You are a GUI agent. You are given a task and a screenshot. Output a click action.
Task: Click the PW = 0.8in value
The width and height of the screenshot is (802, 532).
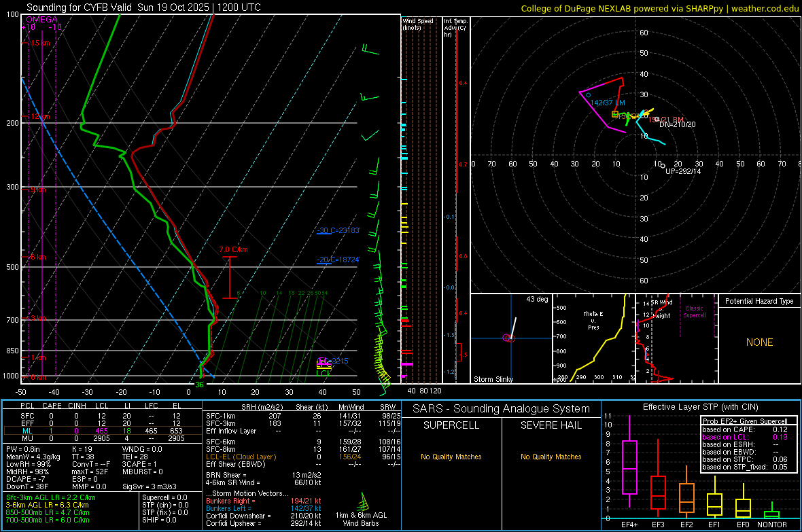(x=23, y=449)
